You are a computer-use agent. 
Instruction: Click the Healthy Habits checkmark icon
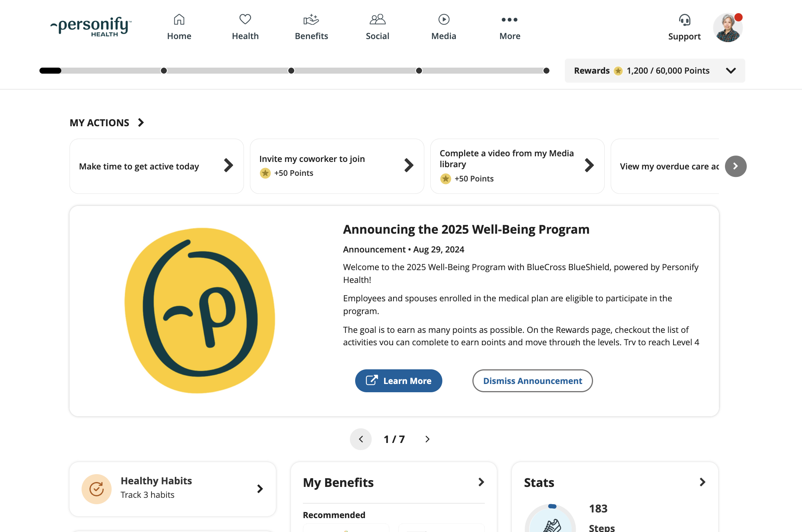coord(97,489)
